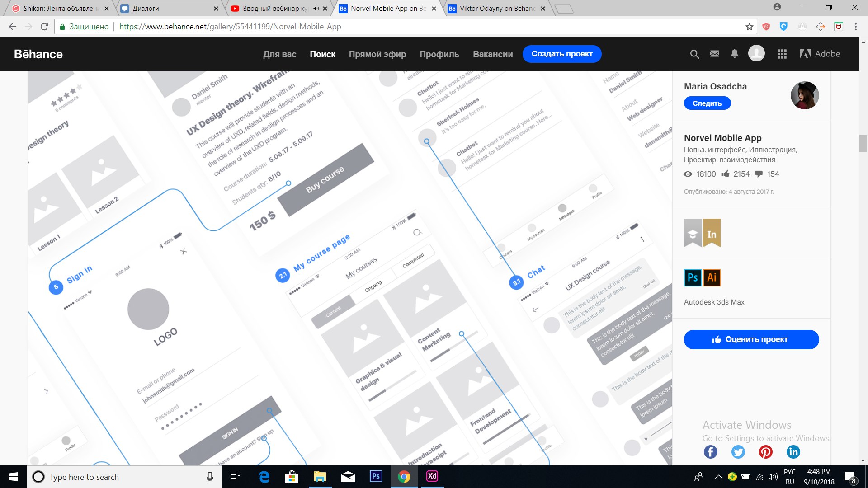The image size is (868, 488).
Task: Open the user avatar account menu
Action: [756, 54]
